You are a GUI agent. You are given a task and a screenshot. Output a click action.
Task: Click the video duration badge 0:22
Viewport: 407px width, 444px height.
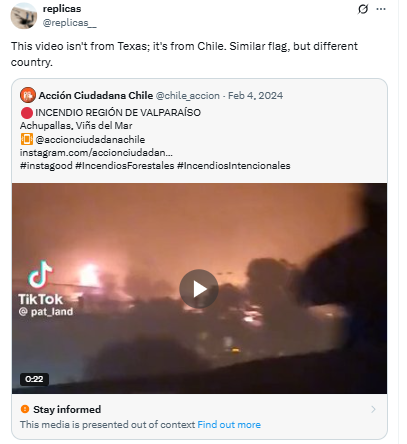(34, 379)
